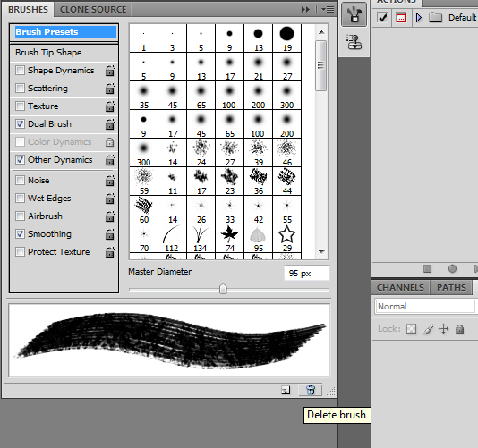
Task: Expand the Default actions folder triangle
Action: (419, 17)
